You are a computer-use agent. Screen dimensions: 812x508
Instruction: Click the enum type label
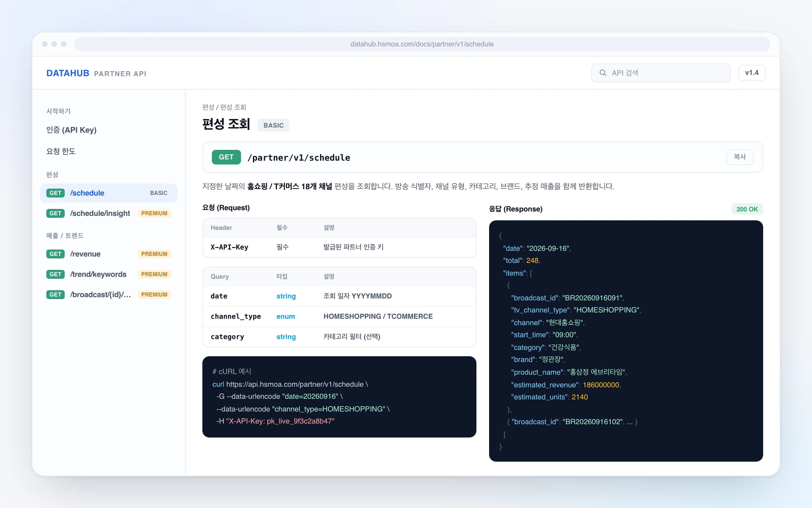click(x=285, y=317)
